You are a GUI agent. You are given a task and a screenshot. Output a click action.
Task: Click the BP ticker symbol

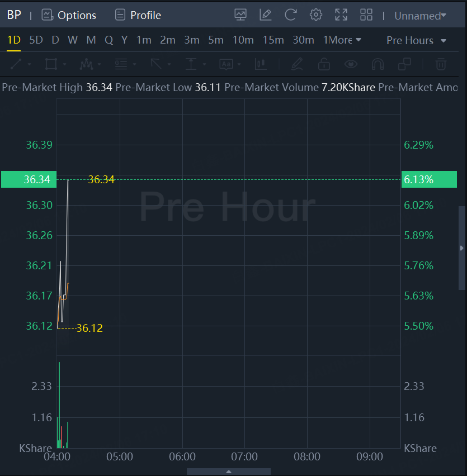14,15
